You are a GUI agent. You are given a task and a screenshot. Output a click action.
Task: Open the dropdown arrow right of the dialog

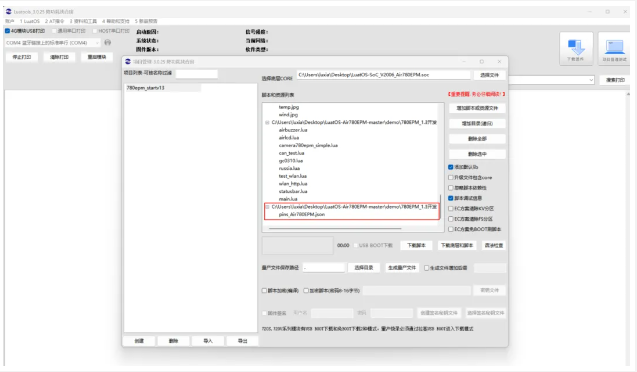591,80
